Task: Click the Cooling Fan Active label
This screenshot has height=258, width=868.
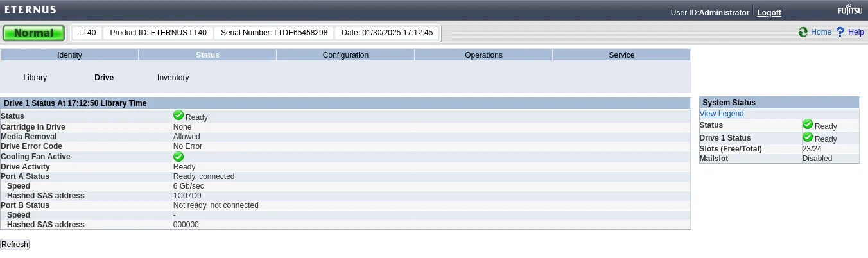Action: click(x=35, y=157)
